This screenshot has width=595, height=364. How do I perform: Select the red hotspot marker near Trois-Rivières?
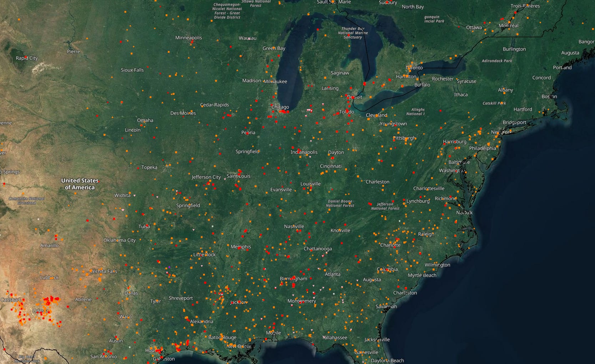point(515,12)
